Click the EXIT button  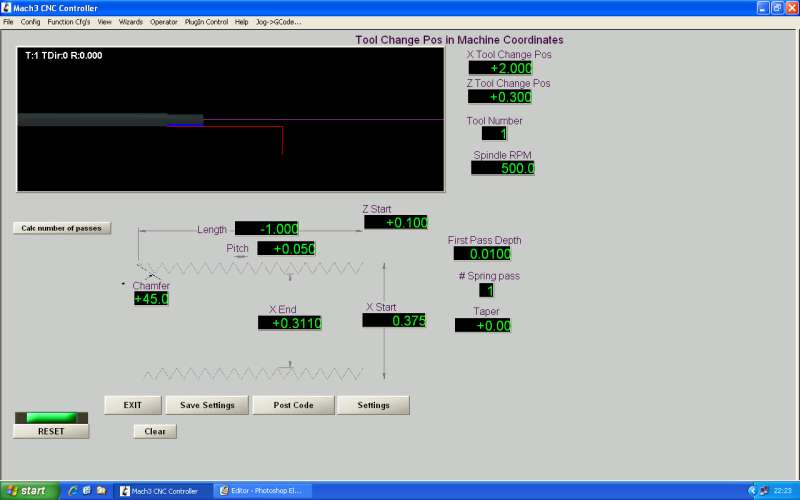(x=133, y=405)
